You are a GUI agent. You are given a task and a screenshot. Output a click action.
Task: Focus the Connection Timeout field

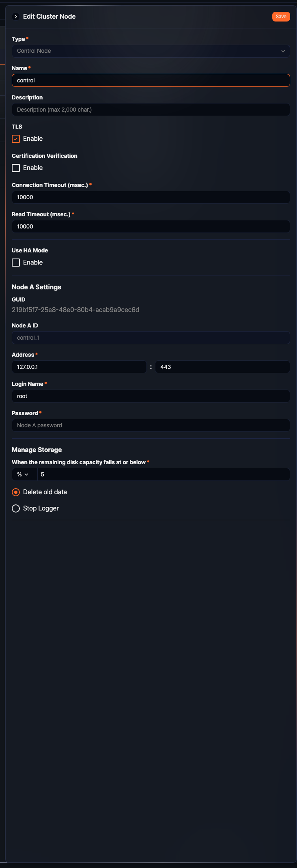[151, 197]
